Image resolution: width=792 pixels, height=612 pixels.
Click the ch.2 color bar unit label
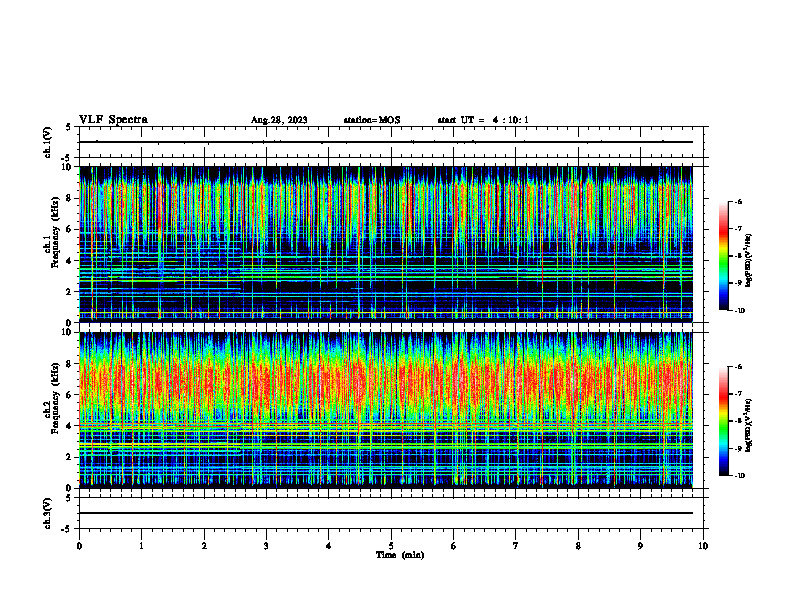pos(749,425)
